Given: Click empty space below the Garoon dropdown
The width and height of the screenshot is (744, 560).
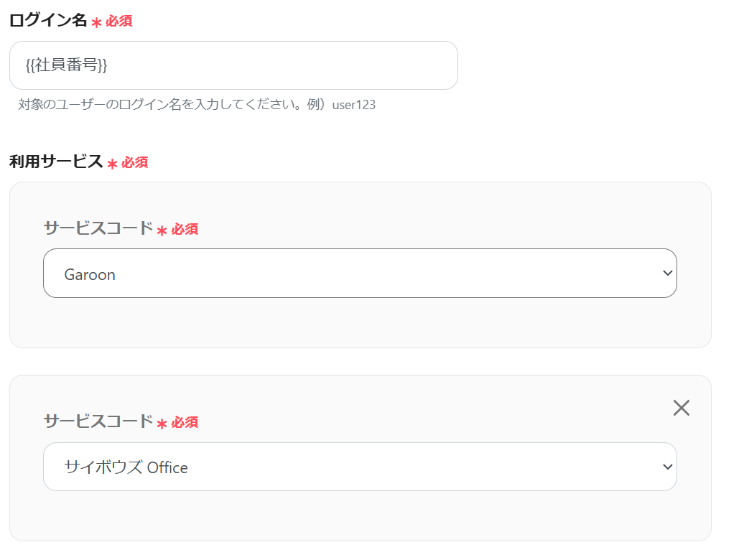Looking at the screenshot, I should (359, 323).
